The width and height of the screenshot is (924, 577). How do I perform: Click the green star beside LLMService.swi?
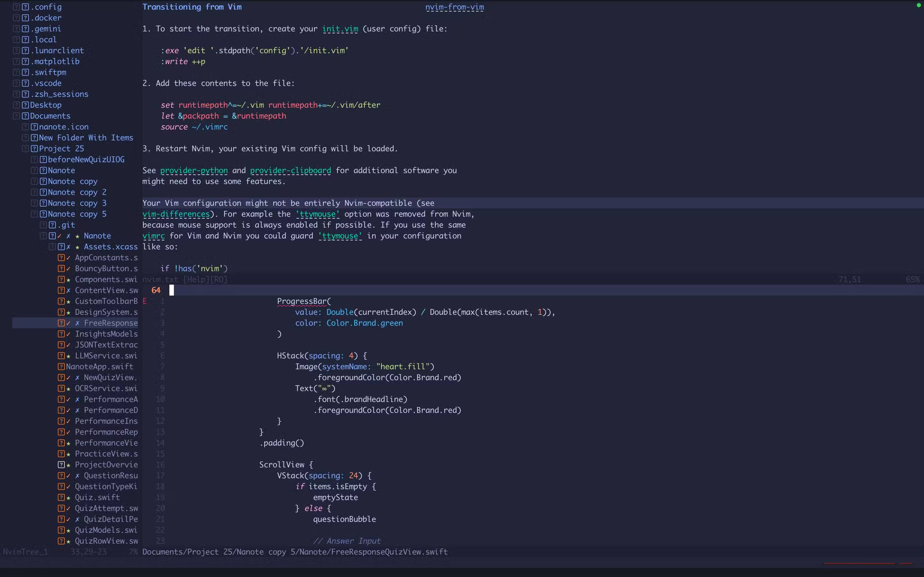pos(68,356)
